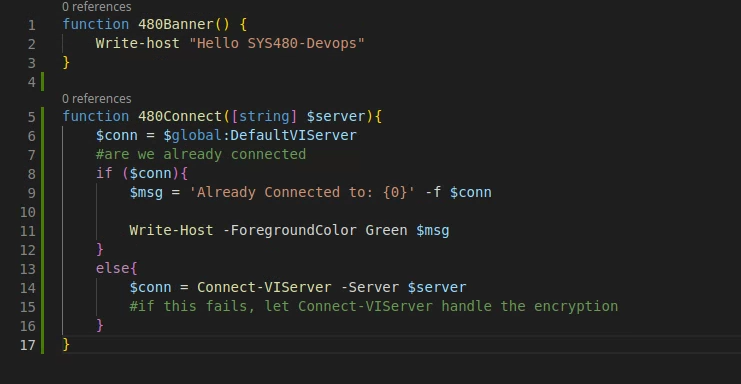The image size is (741, 384).
Task: Place cursor on function name 480Connect
Action: [180, 116]
